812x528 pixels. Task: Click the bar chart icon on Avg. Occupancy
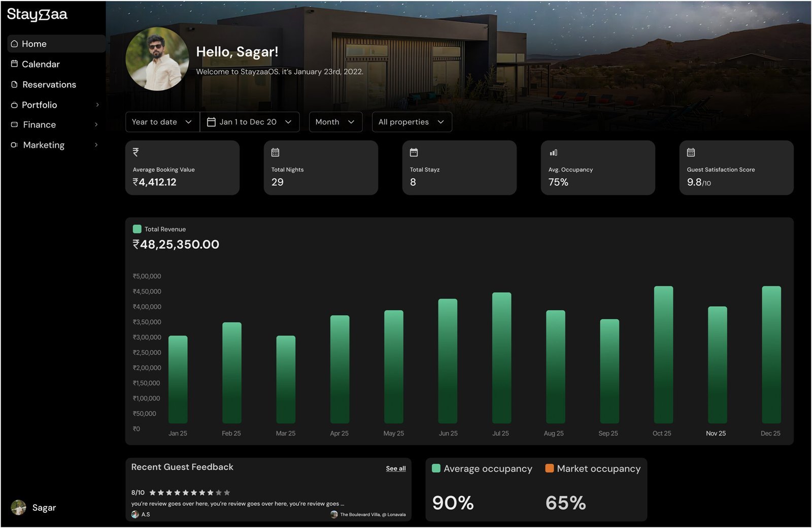coord(553,152)
